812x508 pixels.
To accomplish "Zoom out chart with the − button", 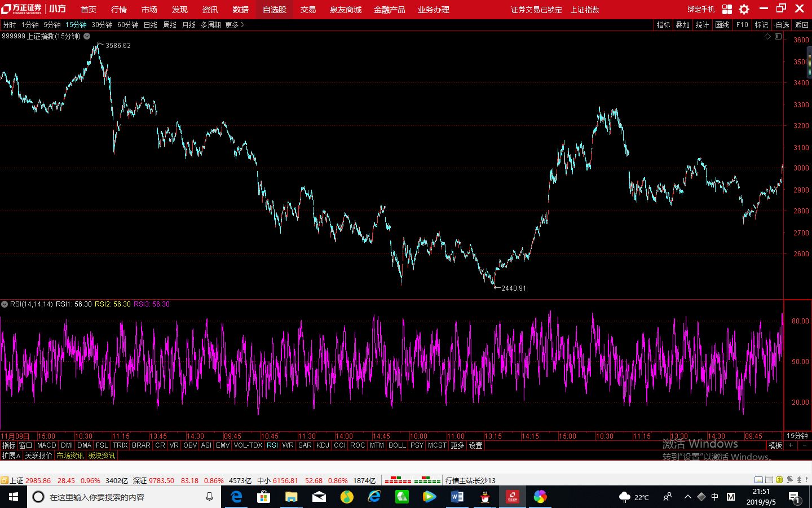I will point(805,445).
